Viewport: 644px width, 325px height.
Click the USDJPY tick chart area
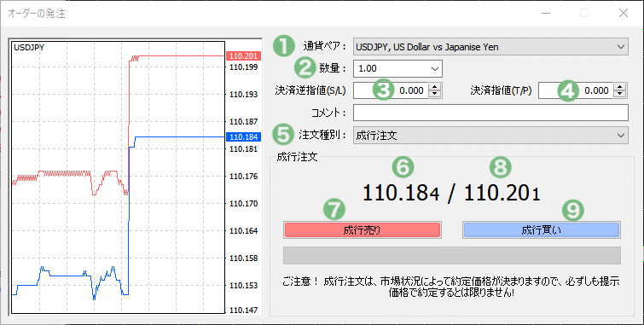click(119, 177)
